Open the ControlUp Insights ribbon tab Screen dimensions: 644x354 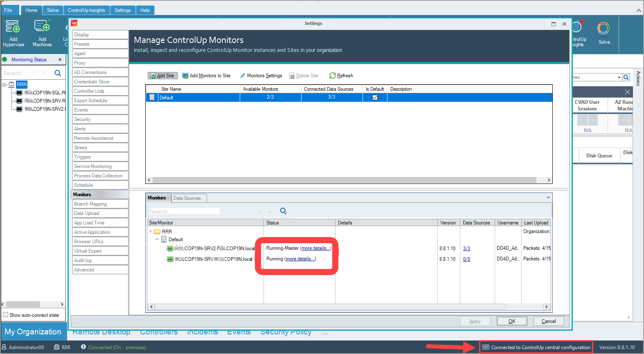[86, 10]
